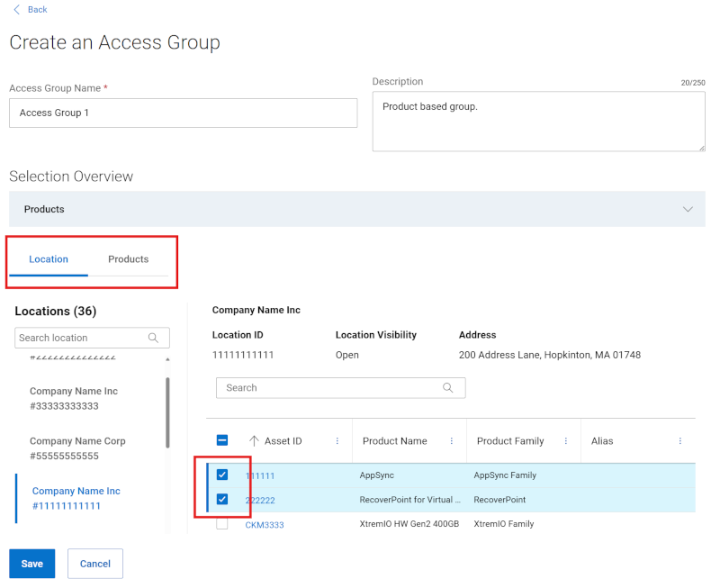Save the access group
This screenshot has height=588, width=720.
pyautogui.click(x=31, y=563)
